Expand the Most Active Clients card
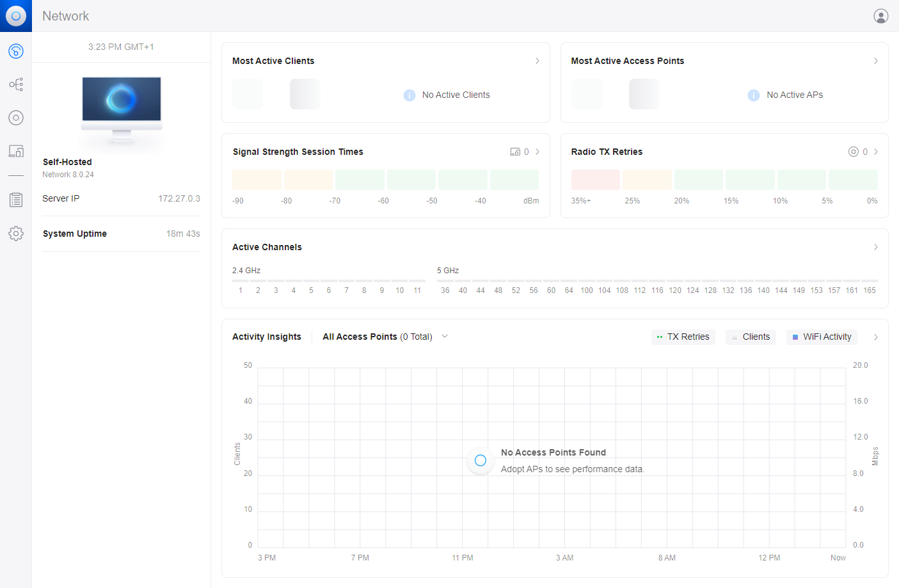899x588 pixels. coord(537,61)
